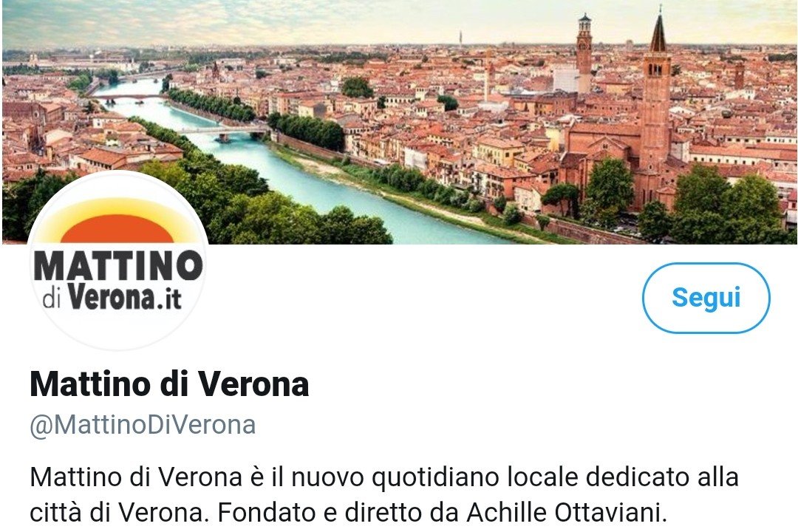Open the Verona skyline header photo

(x=399, y=122)
